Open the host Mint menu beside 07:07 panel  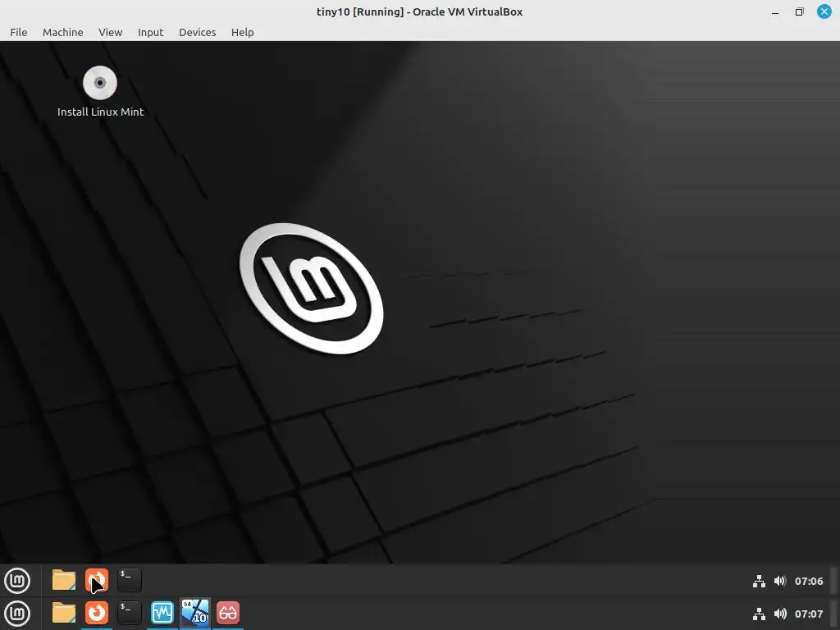[17, 614]
